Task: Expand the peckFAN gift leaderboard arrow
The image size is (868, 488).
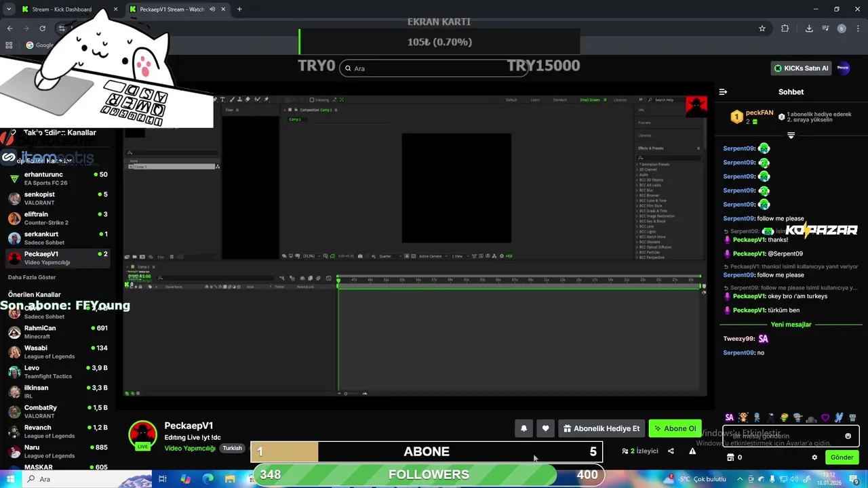Action: click(x=791, y=136)
